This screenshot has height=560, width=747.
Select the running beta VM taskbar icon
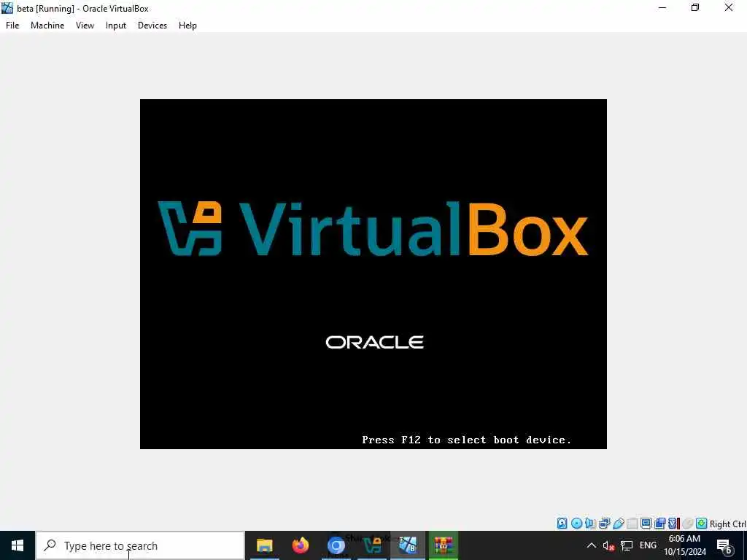click(x=408, y=545)
